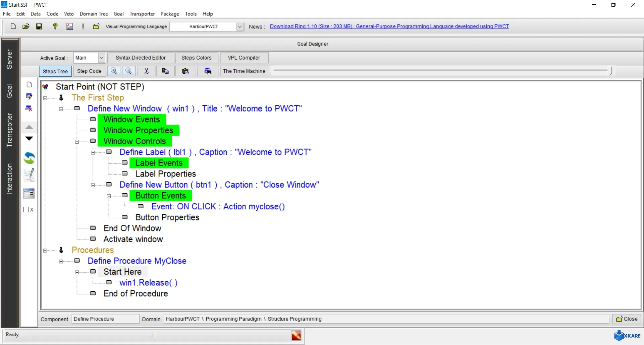Select the Server vertical side tab

[x=9, y=59]
